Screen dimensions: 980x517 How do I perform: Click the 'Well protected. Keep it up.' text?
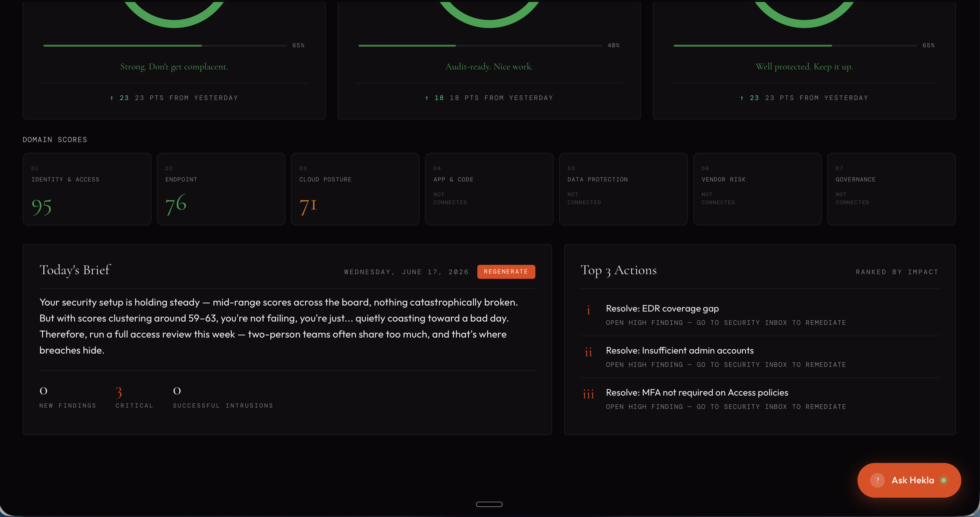pos(804,66)
